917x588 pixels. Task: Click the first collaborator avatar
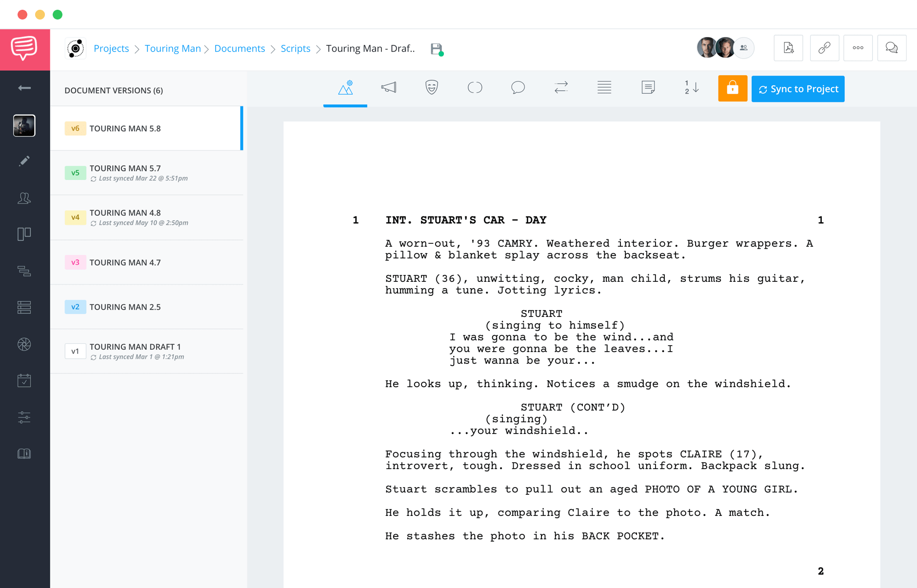pyautogui.click(x=706, y=48)
